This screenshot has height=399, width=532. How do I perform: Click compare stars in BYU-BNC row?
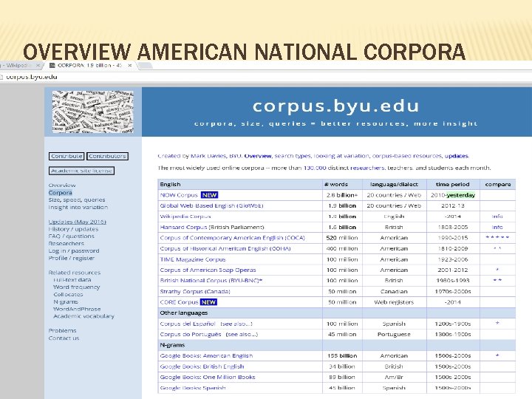click(497, 280)
